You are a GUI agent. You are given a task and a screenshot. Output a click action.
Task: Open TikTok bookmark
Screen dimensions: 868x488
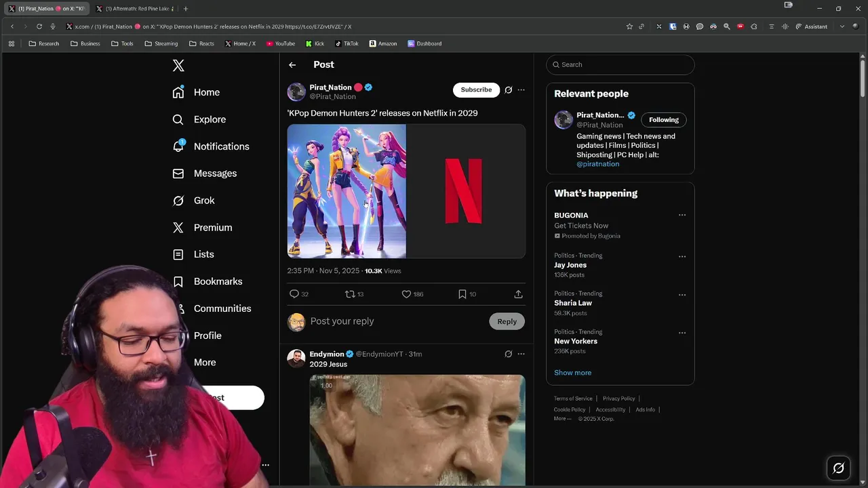[347, 43]
